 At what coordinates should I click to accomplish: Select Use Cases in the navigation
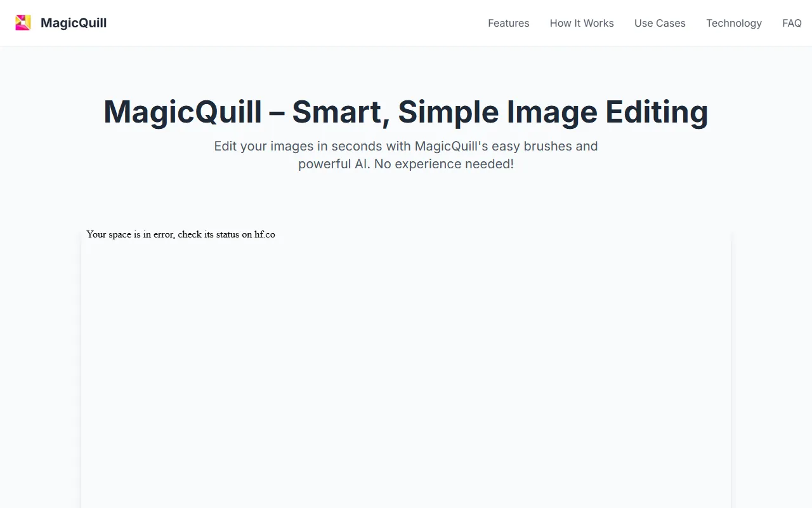point(660,23)
